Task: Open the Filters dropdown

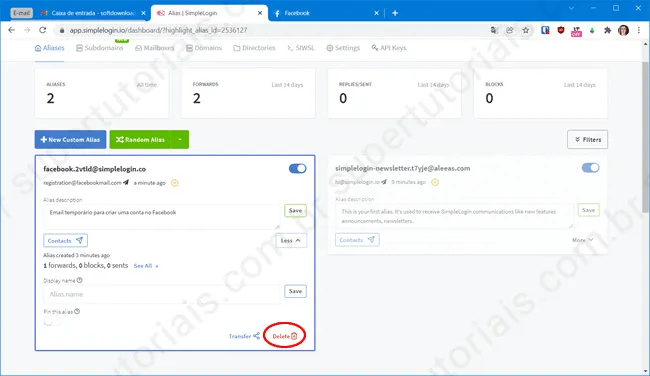Action: [587, 139]
